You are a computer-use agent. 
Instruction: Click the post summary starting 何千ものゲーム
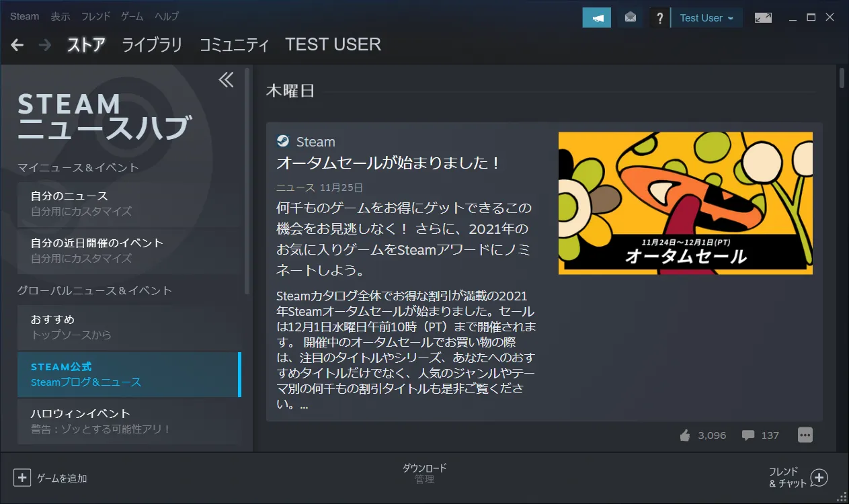coord(403,239)
